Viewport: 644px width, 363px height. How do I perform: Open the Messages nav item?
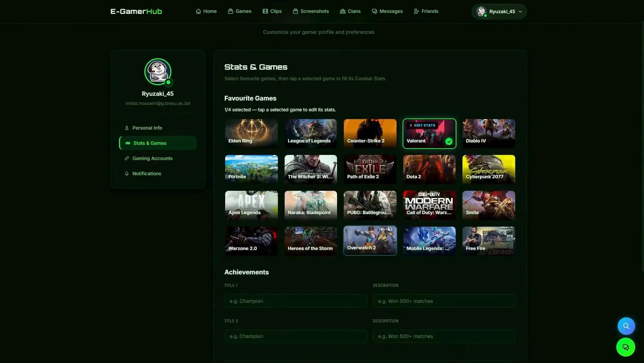387,11
